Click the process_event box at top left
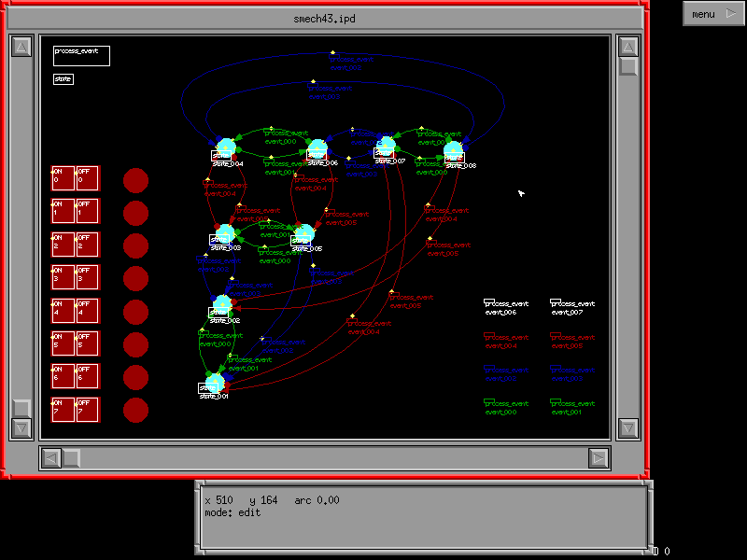Viewport: 747px width, 560px height. tap(81, 56)
